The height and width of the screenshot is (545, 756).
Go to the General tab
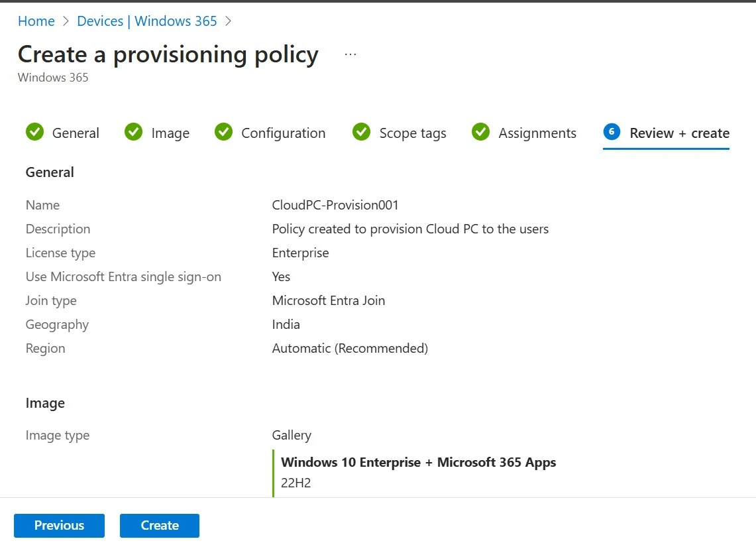[76, 133]
